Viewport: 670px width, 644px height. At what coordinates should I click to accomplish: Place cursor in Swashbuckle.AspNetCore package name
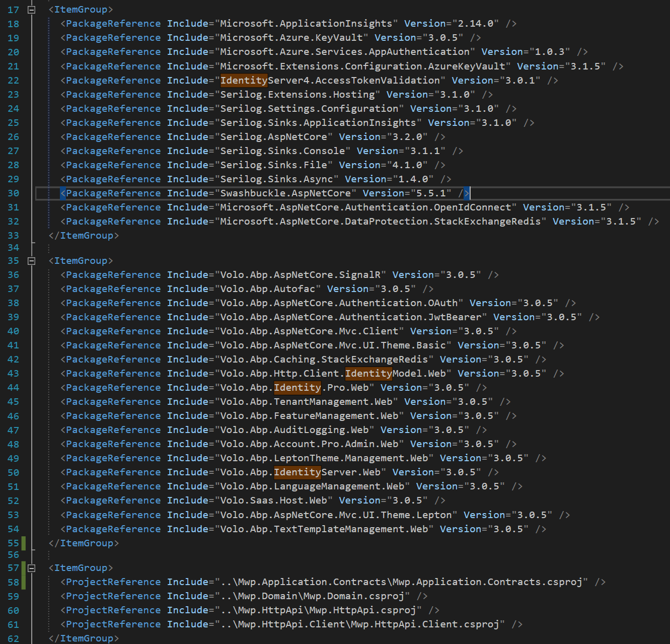tap(285, 193)
